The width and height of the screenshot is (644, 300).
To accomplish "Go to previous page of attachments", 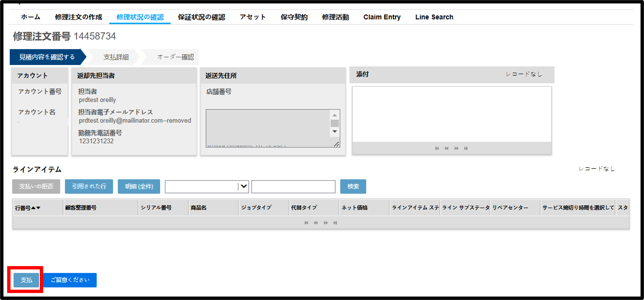I will (447, 148).
